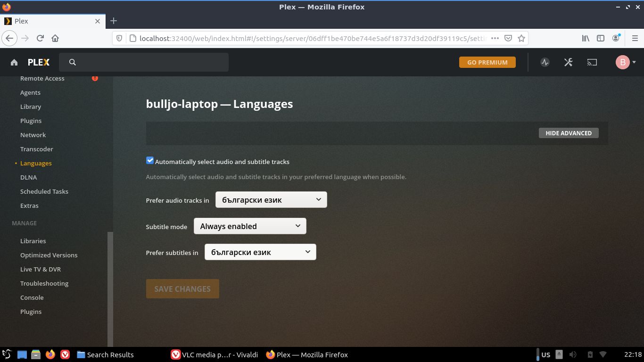Open Remote Access settings
The height and width of the screenshot is (362, 644).
coord(42,78)
